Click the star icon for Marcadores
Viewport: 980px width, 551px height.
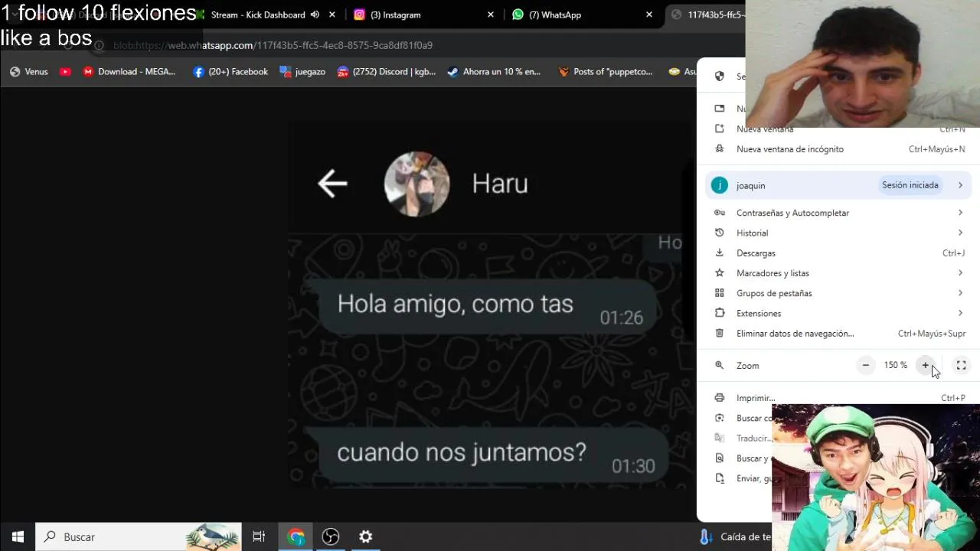tap(719, 273)
